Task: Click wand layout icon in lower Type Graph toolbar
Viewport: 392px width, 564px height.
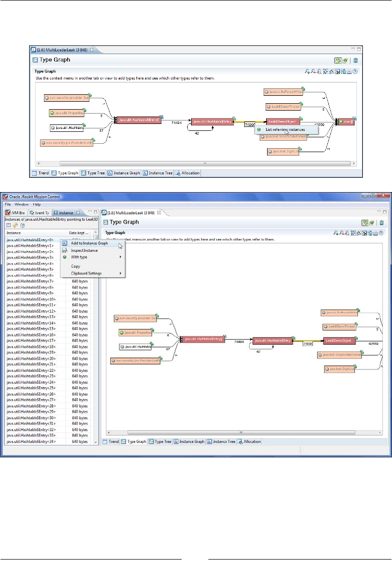Action: pyautogui.click(x=358, y=233)
